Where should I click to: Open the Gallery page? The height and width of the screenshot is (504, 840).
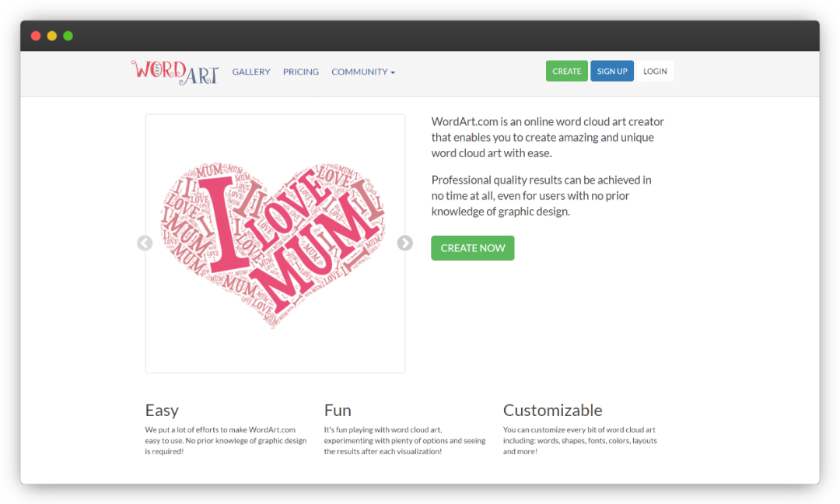point(250,72)
